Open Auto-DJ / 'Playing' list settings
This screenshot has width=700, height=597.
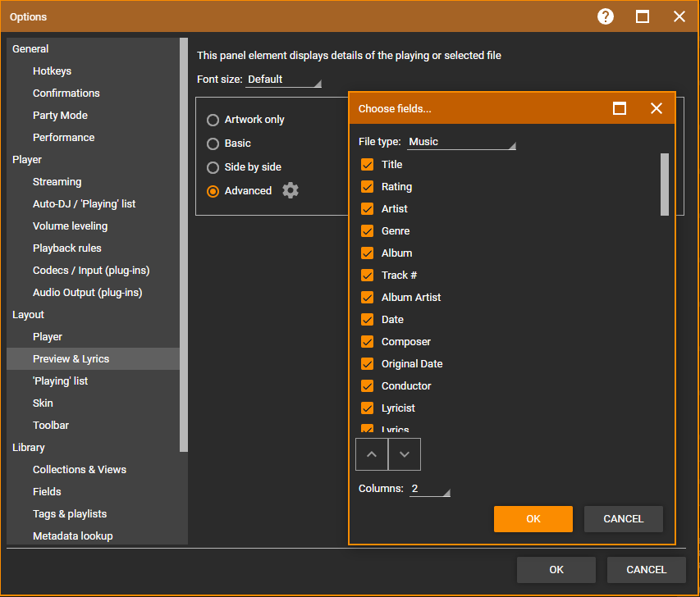[x=84, y=204]
